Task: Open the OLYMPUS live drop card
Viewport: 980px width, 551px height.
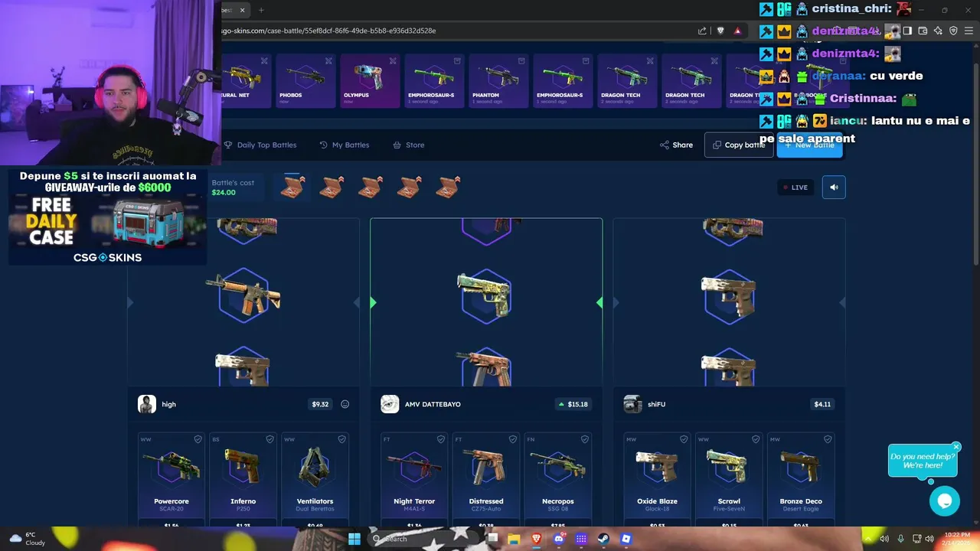Action: 370,80
